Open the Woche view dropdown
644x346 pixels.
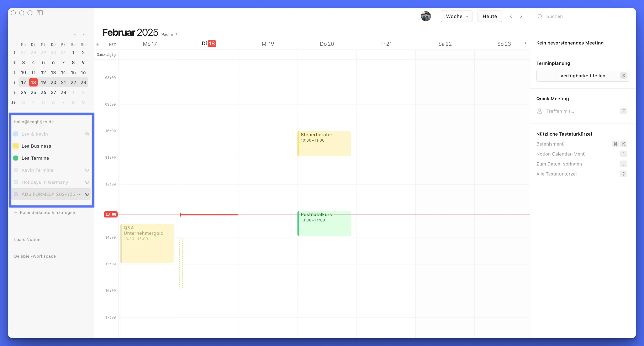(456, 16)
